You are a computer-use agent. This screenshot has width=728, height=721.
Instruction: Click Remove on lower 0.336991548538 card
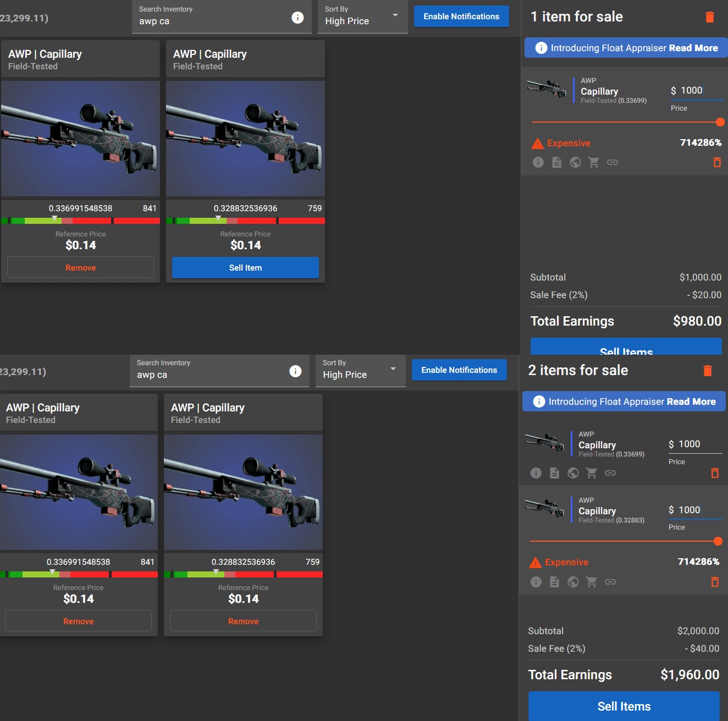78,621
